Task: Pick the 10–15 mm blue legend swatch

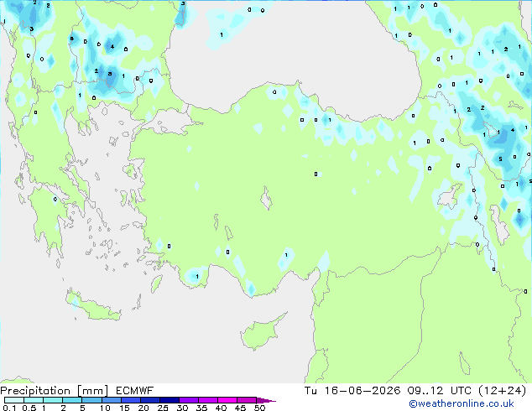Action: tap(112, 400)
